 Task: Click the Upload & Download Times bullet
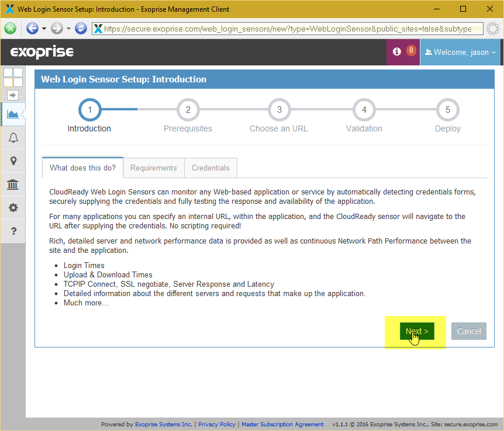(108, 275)
